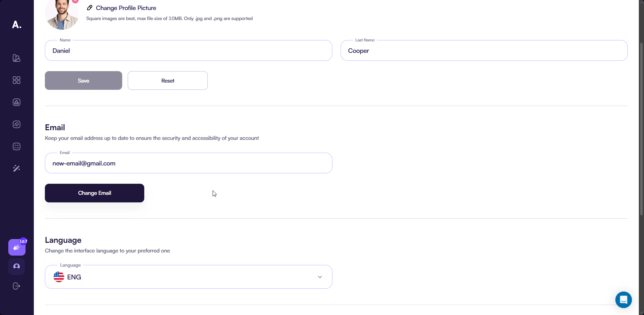Remove profile picture with the pink X
Screen dimensions: 644x315
pos(75,1)
